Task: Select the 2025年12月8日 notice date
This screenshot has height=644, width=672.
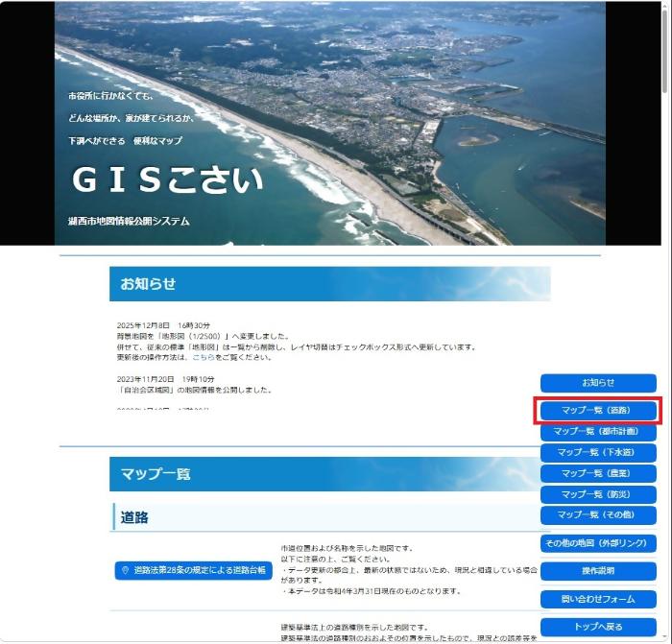Action: (x=163, y=325)
